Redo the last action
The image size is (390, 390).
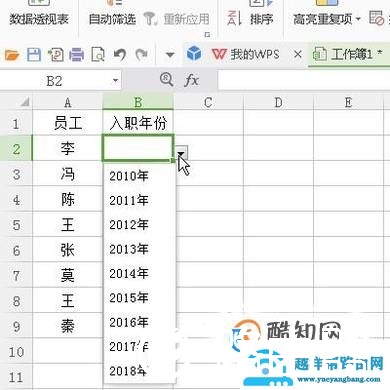click(142, 54)
